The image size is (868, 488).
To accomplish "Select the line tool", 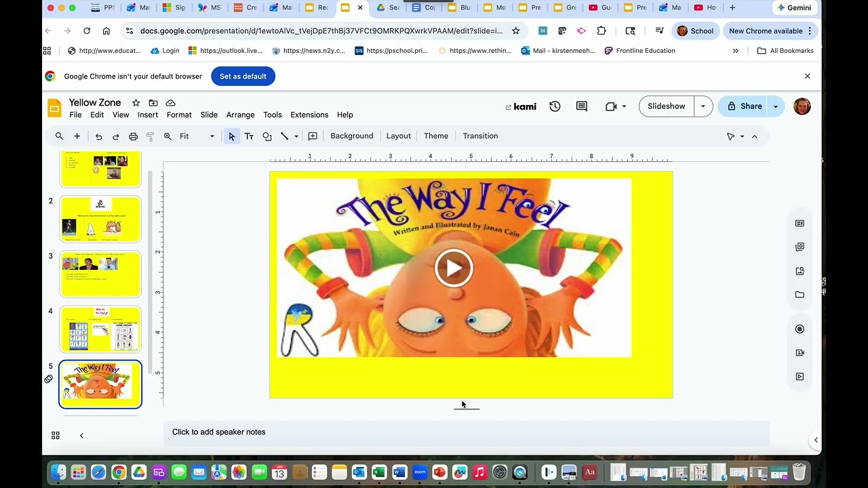I will click(284, 136).
